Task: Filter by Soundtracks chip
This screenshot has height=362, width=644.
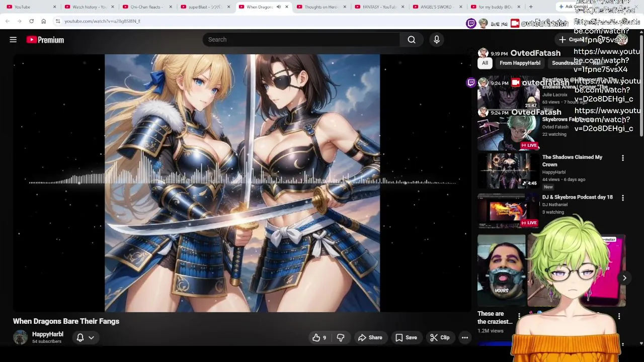Action: [x=566, y=63]
